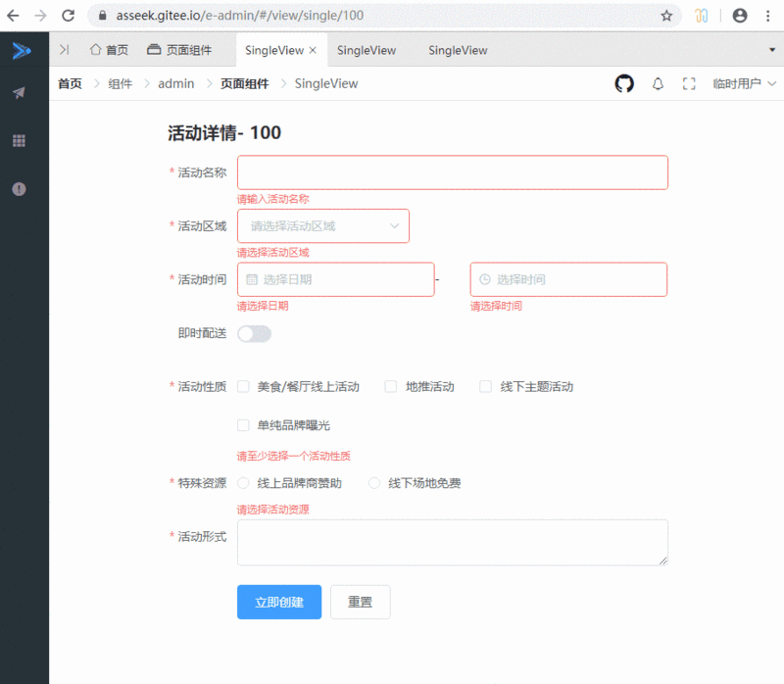This screenshot has height=684, width=784.
Task: Check the 线下主题活动 checkbox
Action: click(485, 386)
